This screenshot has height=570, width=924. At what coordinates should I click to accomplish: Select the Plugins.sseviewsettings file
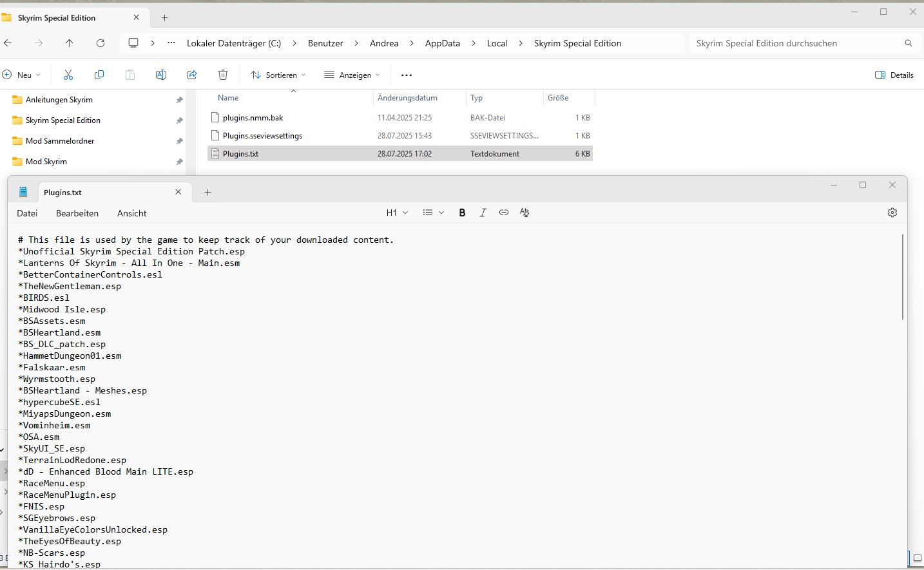[x=262, y=136]
